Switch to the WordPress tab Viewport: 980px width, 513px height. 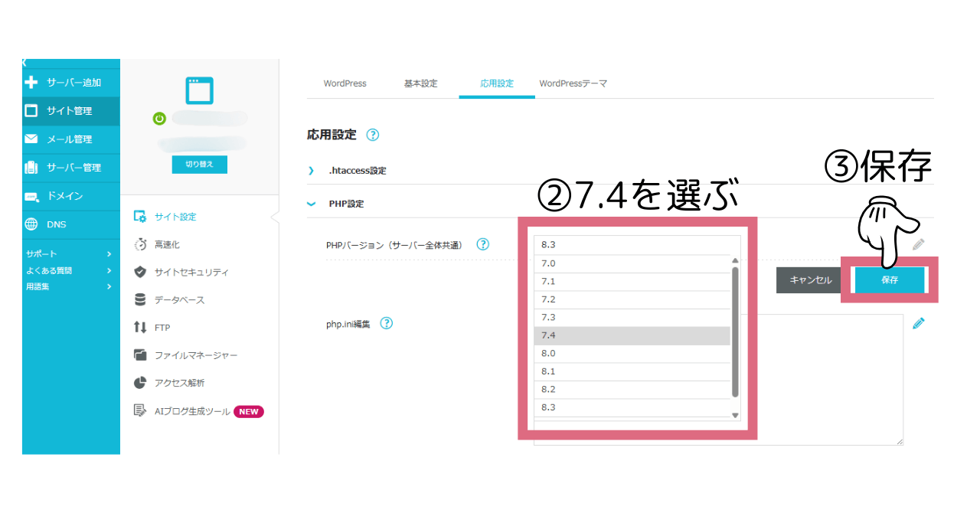coord(345,83)
